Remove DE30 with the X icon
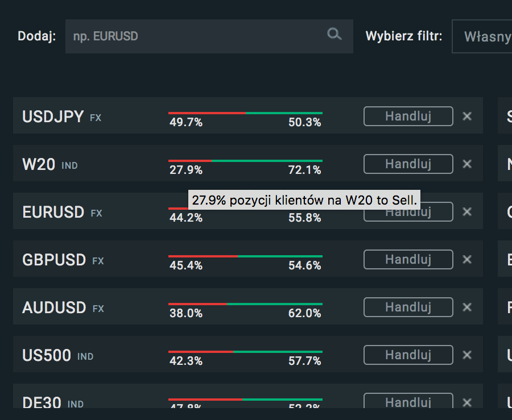Screen dimensions: 512x420 tap(467, 402)
